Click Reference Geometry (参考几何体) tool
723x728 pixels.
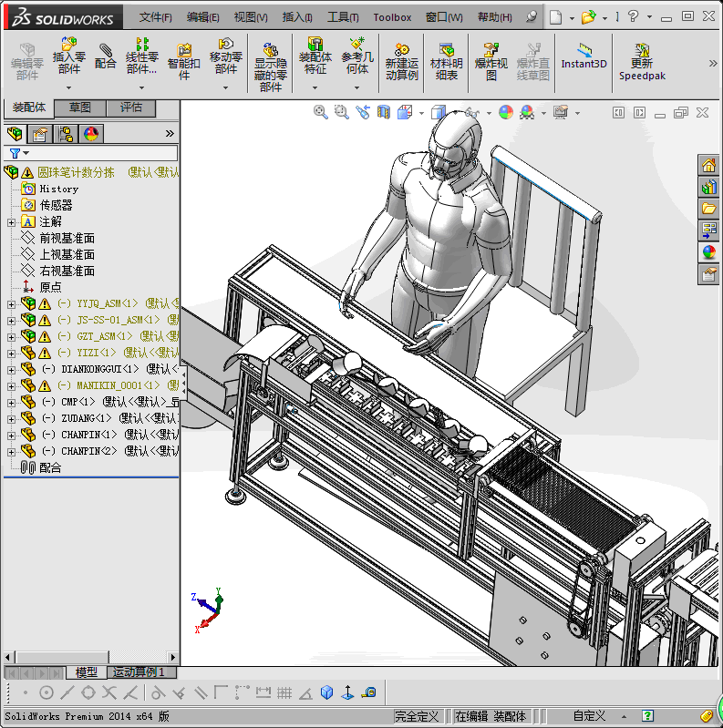(x=356, y=56)
